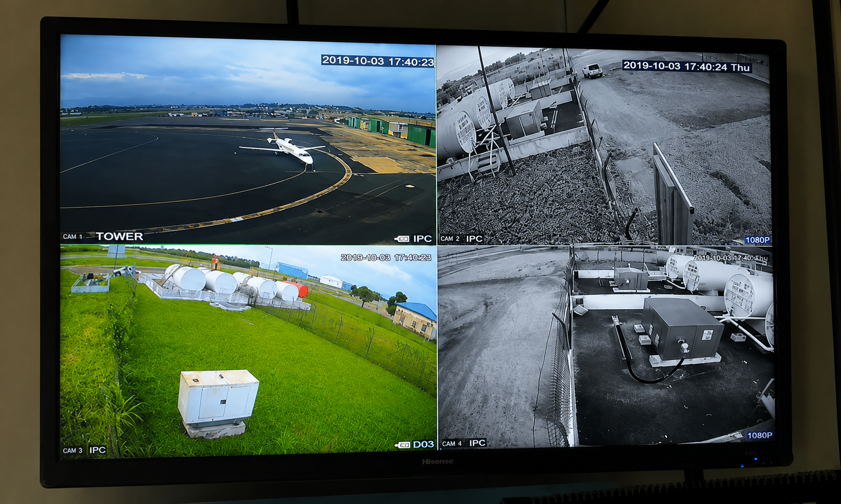Click the 1080P badge in CAM 2
Viewport: 841px width, 504px height.
point(757,240)
